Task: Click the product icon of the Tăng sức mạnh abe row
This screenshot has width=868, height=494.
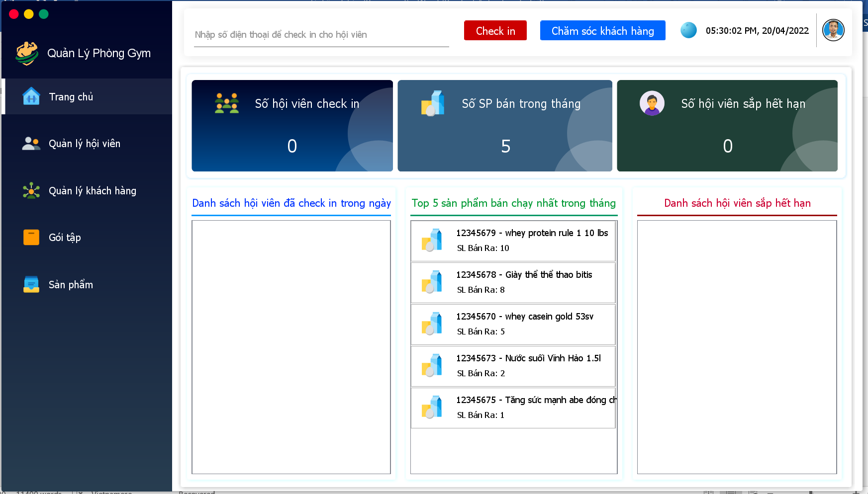Action: pyautogui.click(x=432, y=407)
